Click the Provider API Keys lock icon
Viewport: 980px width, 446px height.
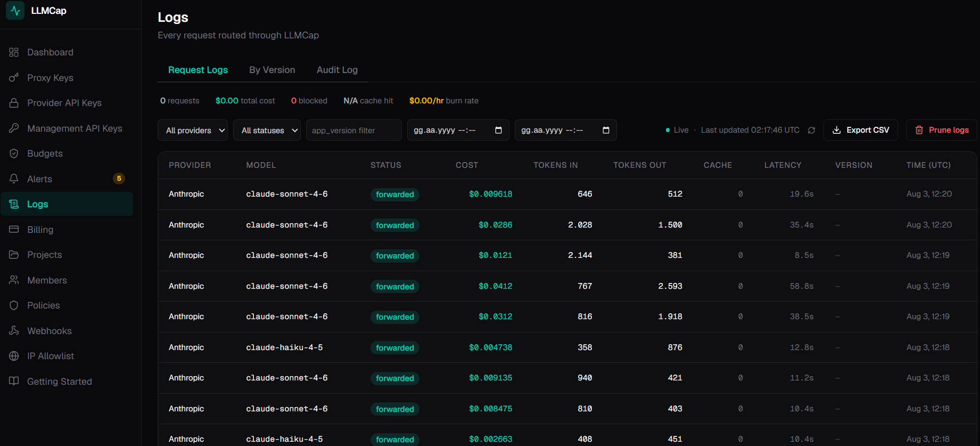tap(14, 103)
